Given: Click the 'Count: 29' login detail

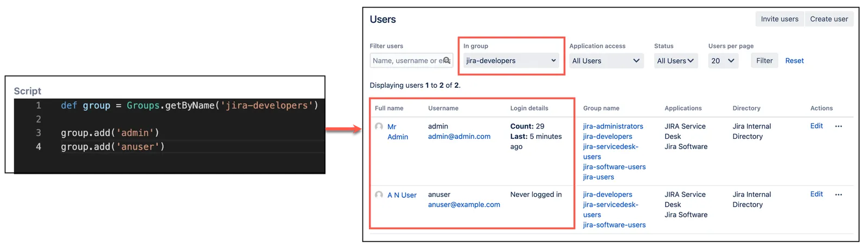Looking at the screenshot, I should 527,126.
